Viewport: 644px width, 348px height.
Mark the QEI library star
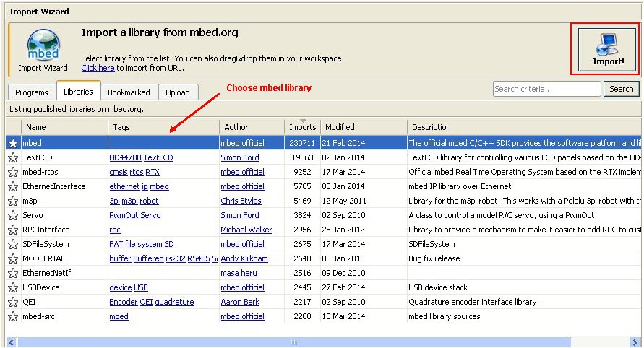click(x=13, y=302)
